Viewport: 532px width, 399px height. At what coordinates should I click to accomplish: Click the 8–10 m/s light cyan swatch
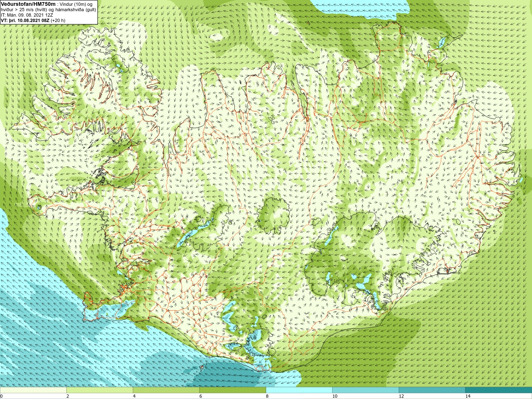pos(299,390)
